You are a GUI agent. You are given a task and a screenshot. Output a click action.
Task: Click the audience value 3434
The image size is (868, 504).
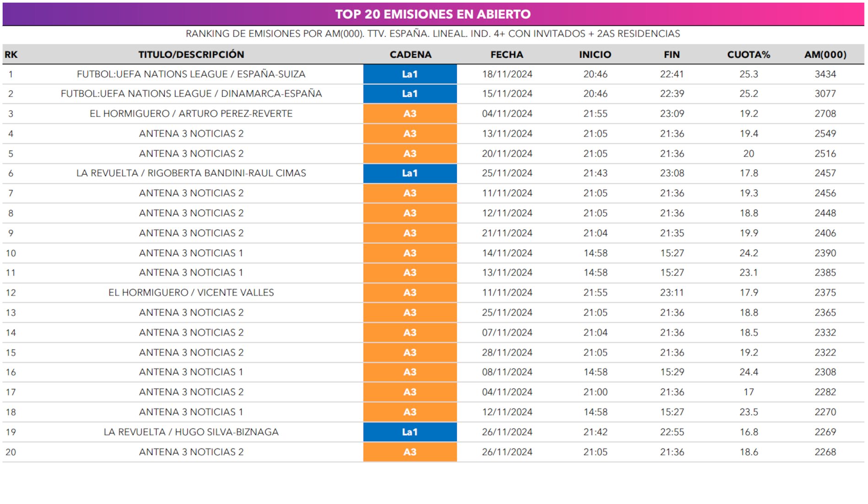click(x=825, y=74)
